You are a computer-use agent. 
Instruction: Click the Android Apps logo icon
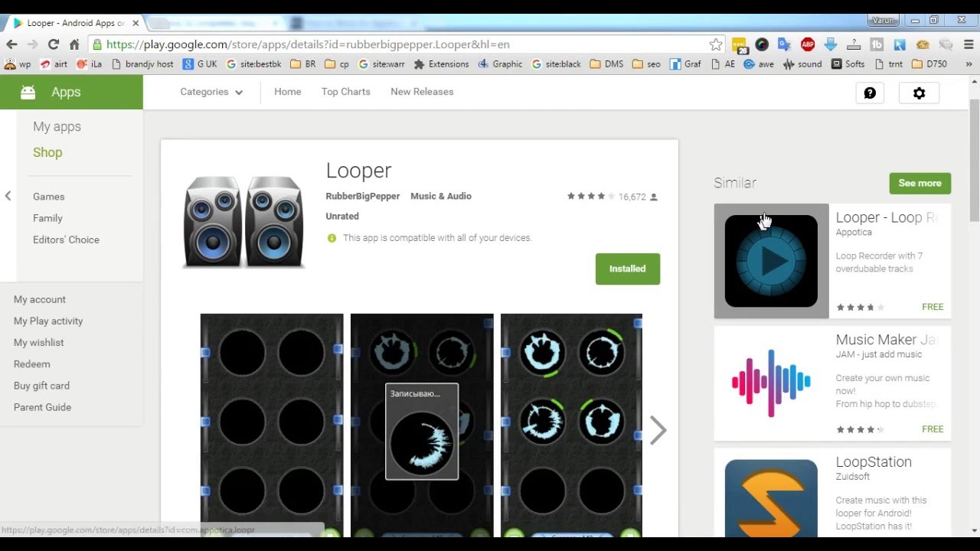coord(28,92)
